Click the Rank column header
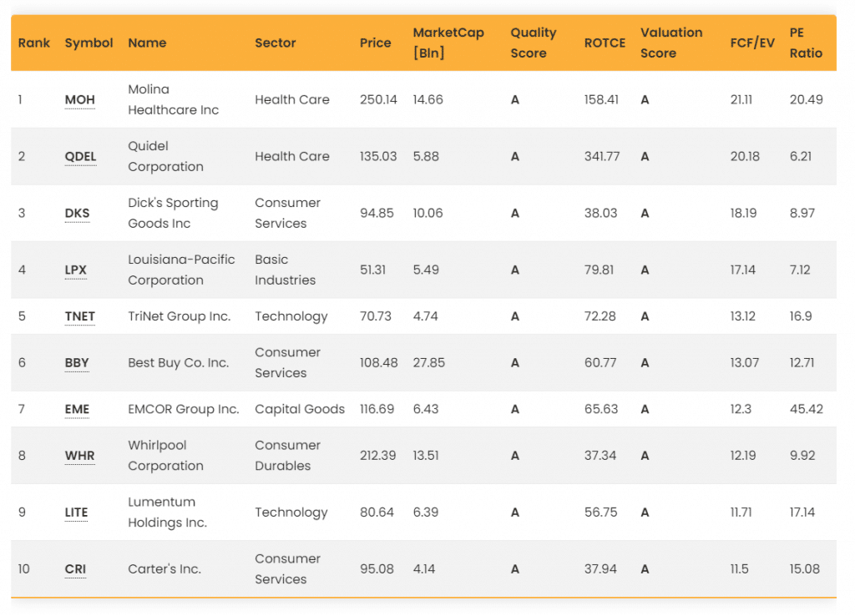 pyautogui.click(x=33, y=43)
